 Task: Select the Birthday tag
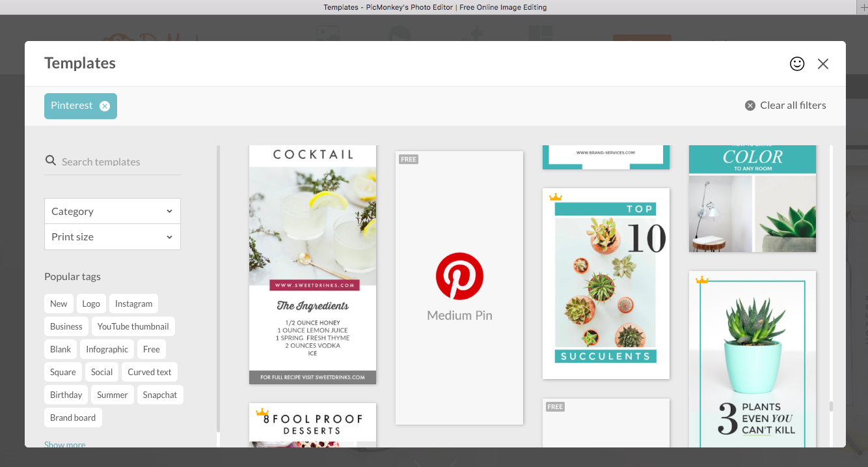pyautogui.click(x=66, y=395)
